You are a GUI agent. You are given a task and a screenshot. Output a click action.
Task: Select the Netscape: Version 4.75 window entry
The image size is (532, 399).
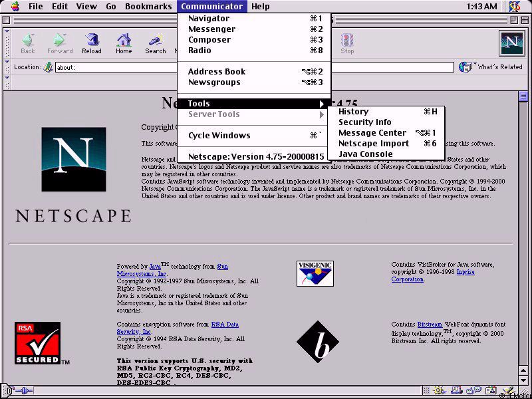point(254,157)
